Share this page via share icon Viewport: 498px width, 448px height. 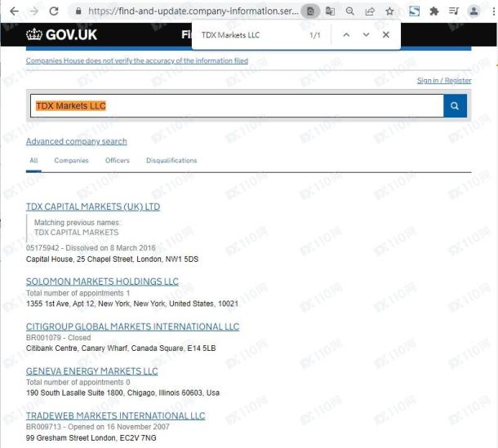click(x=370, y=11)
